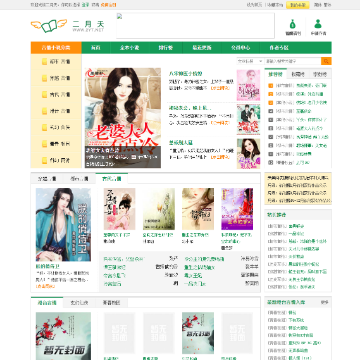Switch to the last tab above the blank-cover section

tap(112, 303)
